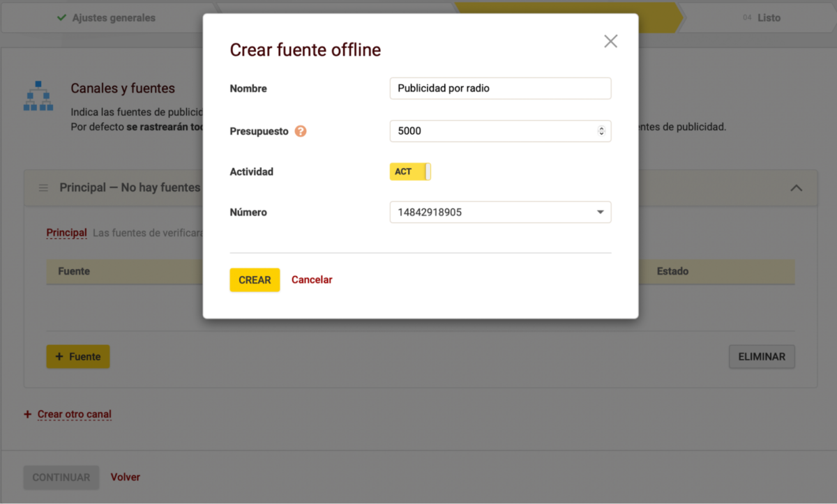Click the Nombre text field
837x504 pixels.
[500, 89]
